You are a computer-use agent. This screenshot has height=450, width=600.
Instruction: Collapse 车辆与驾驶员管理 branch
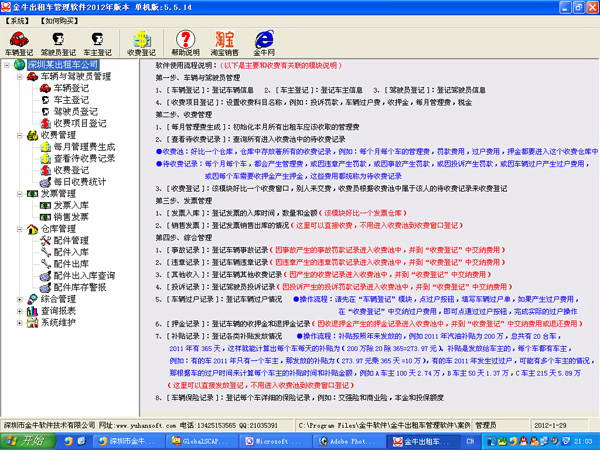pos(20,77)
